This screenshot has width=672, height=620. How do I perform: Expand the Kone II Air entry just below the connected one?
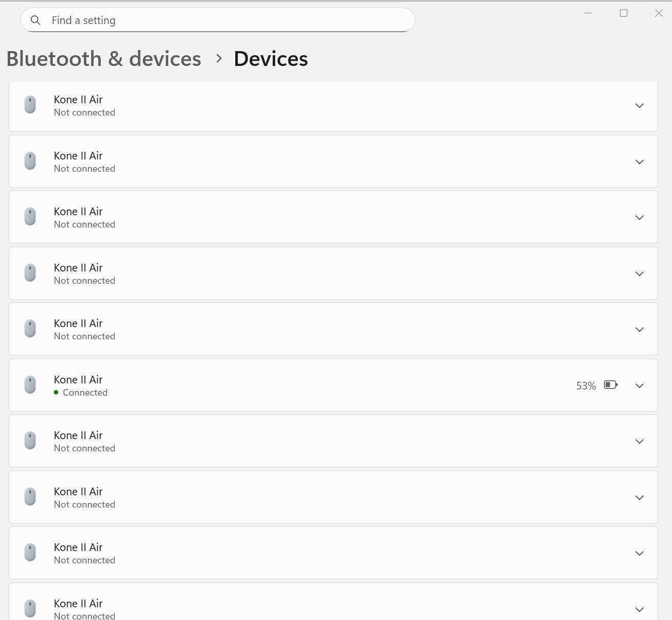click(639, 441)
